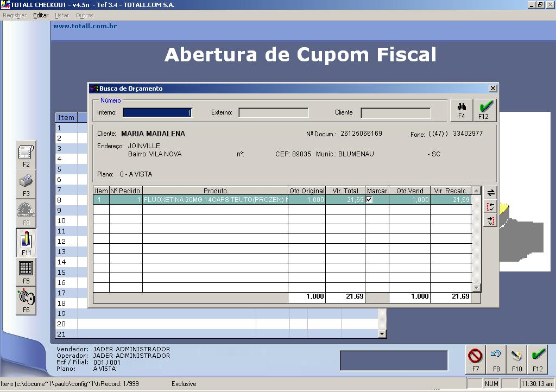Click the Produto column header
The height and width of the screenshot is (392, 556).
tap(215, 191)
